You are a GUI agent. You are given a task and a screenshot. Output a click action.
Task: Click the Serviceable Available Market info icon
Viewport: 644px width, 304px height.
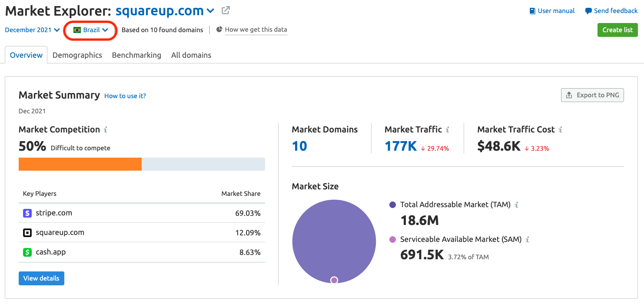point(528,239)
